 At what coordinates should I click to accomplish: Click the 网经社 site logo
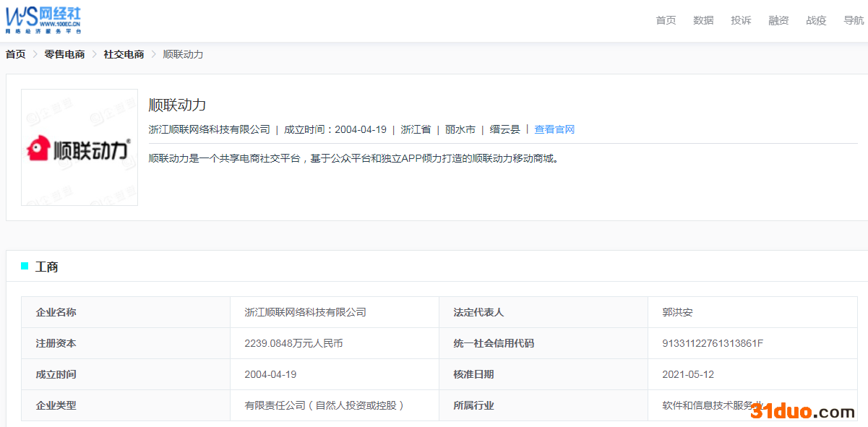43,20
